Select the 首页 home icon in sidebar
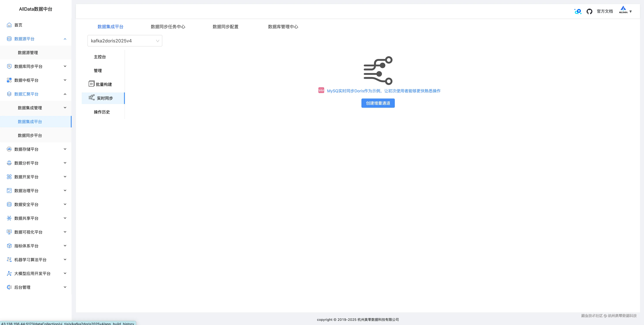 click(9, 25)
